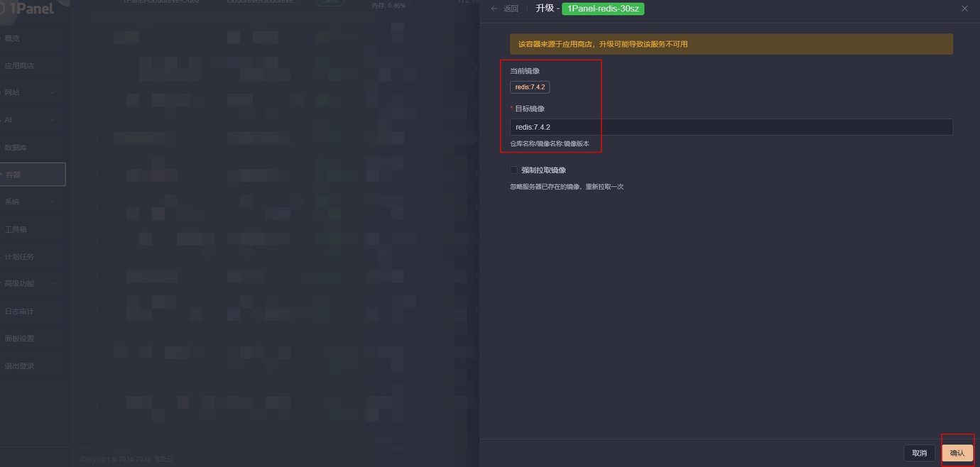This screenshot has width=980, height=467.
Task: Click the 1Panel logo
Action: pos(28,9)
